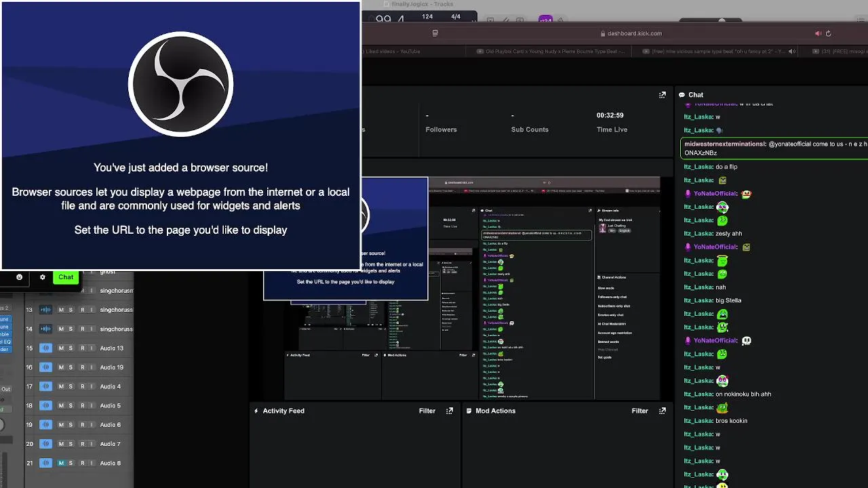The width and height of the screenshot is (868, 488).
Task: Click the Audio 6 track icon
Action: [x=45, y=424]
